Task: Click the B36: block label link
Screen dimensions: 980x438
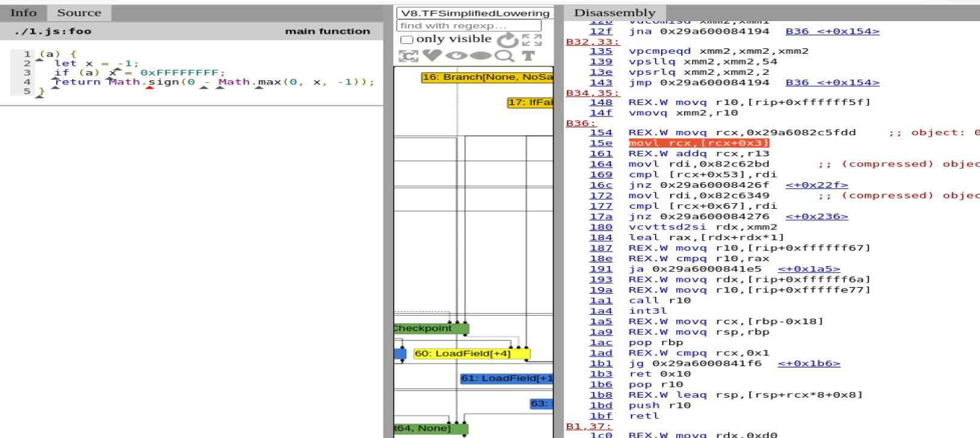Action: (x=580, y=123)
